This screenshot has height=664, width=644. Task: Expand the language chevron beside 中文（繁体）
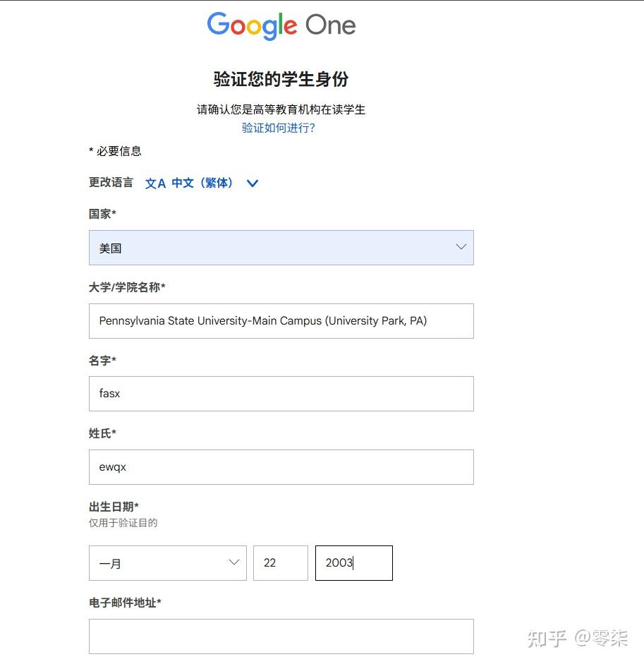point(253,183)
